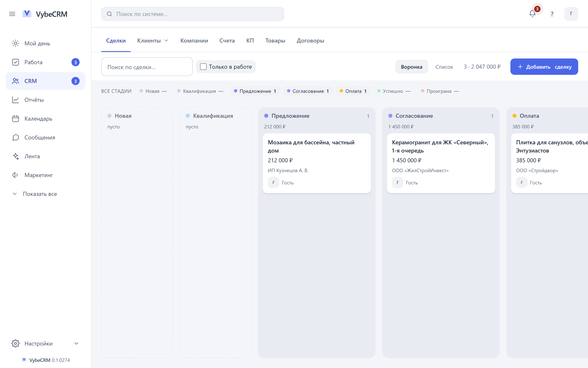
Task: Click the CRM people icon in sidebar
Action: pos(16,81)
